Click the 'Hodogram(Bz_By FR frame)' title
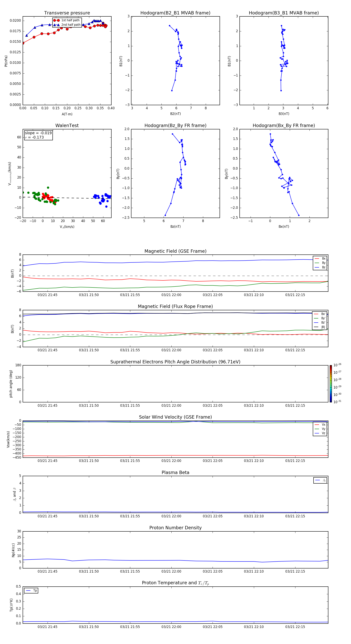The image size is (351, 644). tap(175, 125)
